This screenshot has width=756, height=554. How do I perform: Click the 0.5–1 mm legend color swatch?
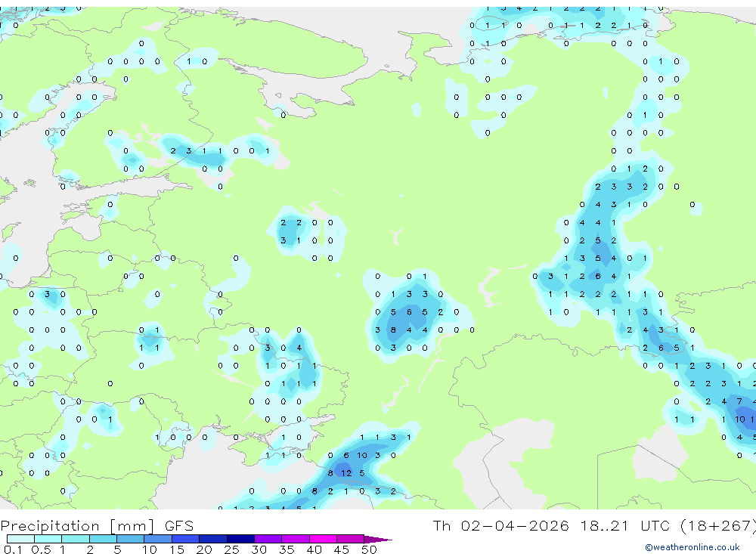[48, 539]
